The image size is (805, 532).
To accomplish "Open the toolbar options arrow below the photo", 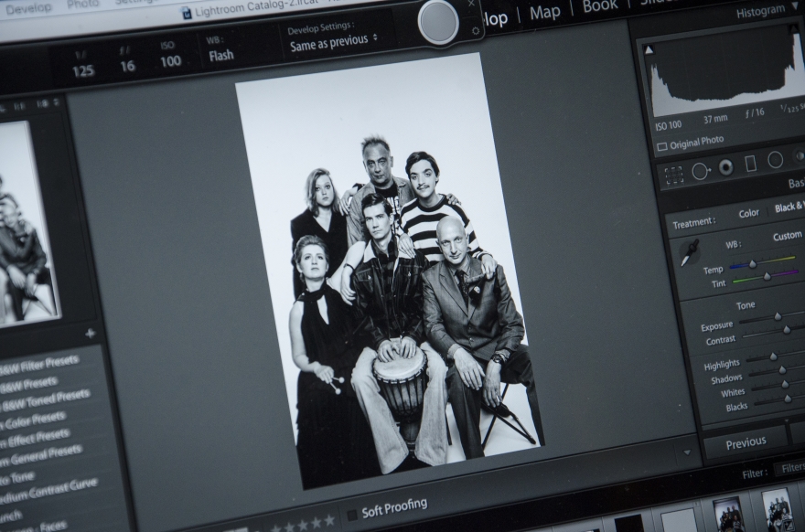I will coord(687,452).
